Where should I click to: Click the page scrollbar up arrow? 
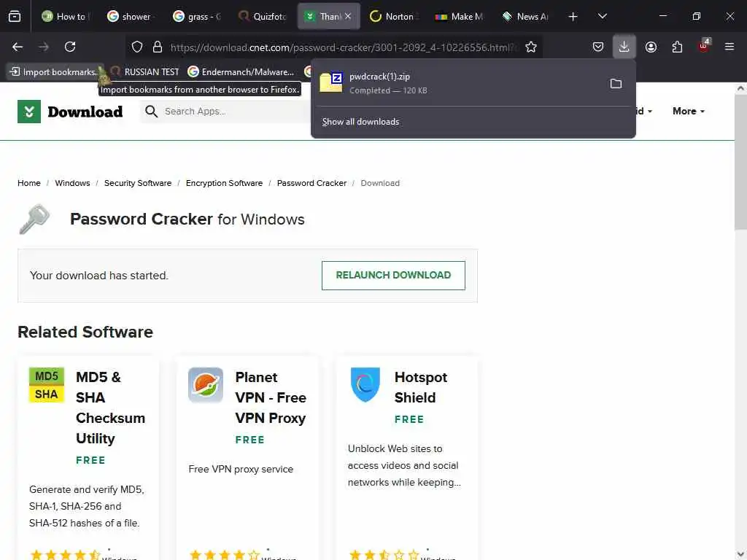(x=740, y=88)
